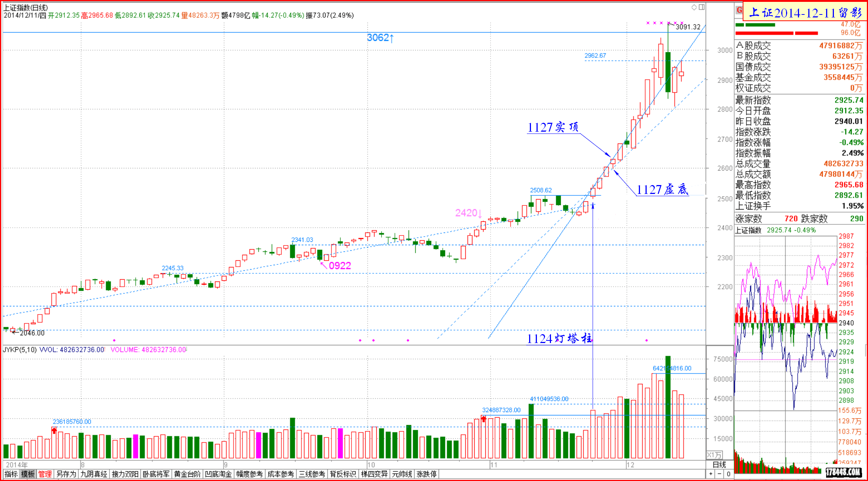Click the A股成交 row
Viewport: 868px width, 481px height.
coord(799,46)
